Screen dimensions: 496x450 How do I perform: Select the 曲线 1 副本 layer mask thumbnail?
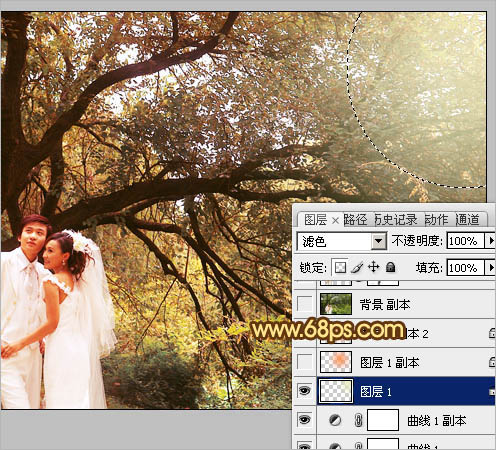[383, 420]
